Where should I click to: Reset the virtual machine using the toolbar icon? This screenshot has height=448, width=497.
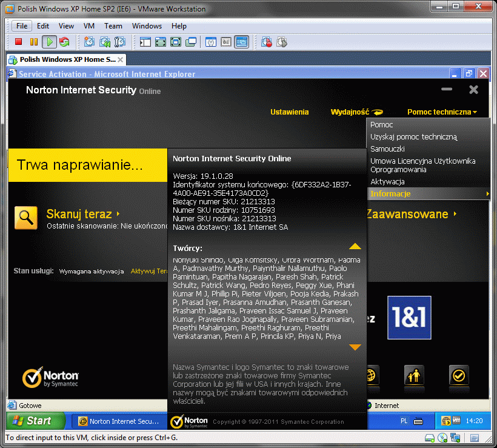pyautogui.click(x=64, y=42)
